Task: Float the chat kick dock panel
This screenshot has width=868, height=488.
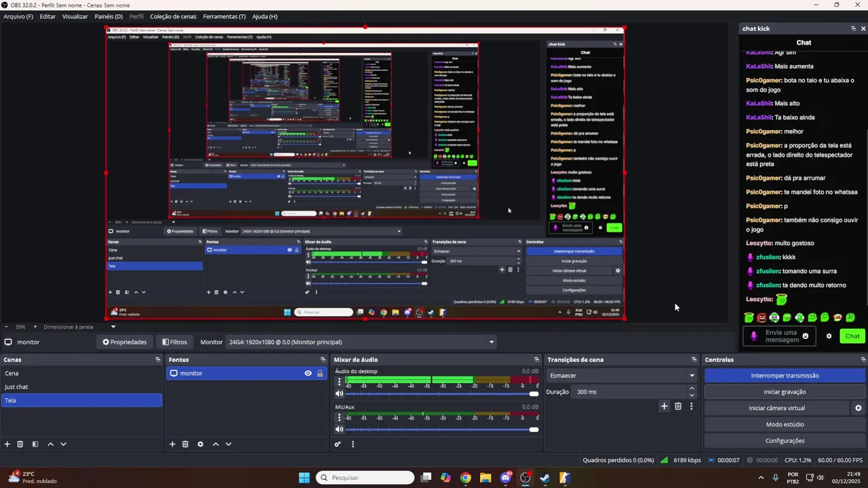Action: pyautogui.click(x=853, y=28)
